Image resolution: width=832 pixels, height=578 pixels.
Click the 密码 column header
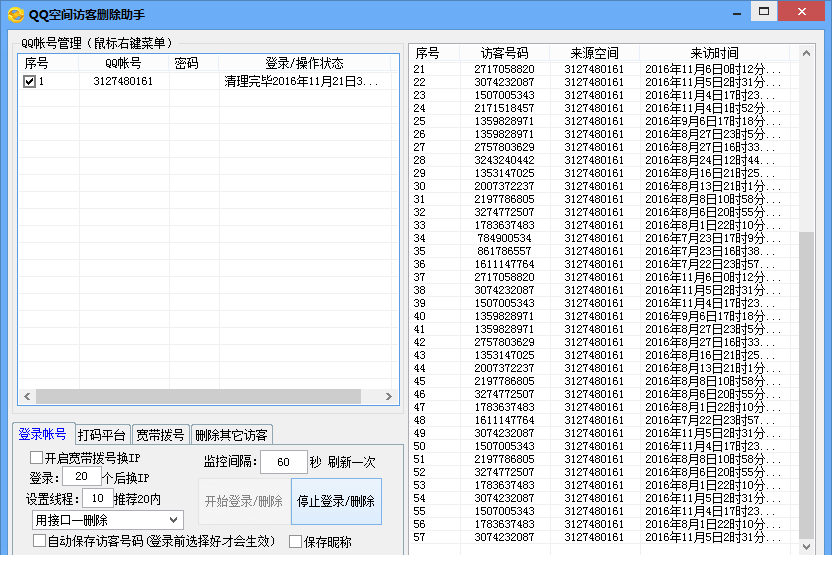(186, 63)
